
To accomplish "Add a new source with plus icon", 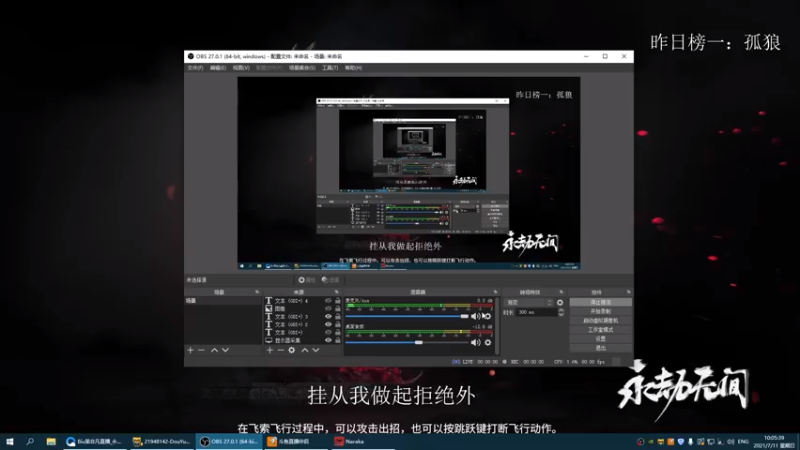I will click(270, 350).
